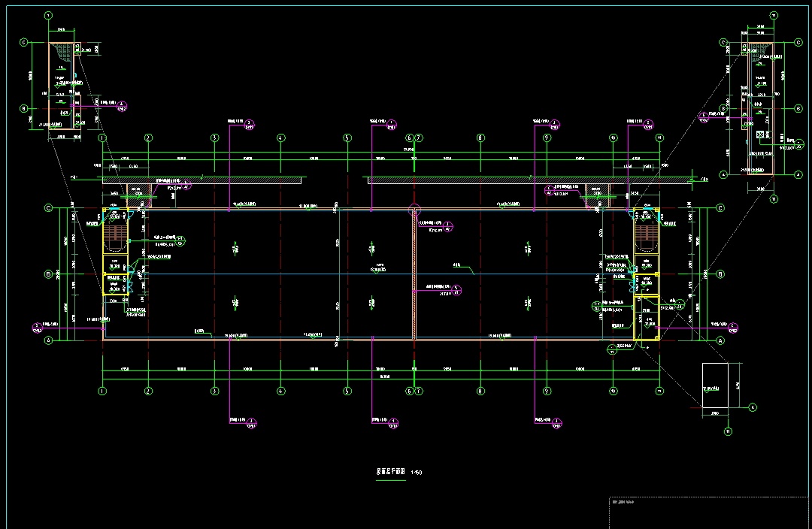This screenshot has height=529, width=812.
Task: Select axis bubble 9 in the top row
Action: (547, 138)
